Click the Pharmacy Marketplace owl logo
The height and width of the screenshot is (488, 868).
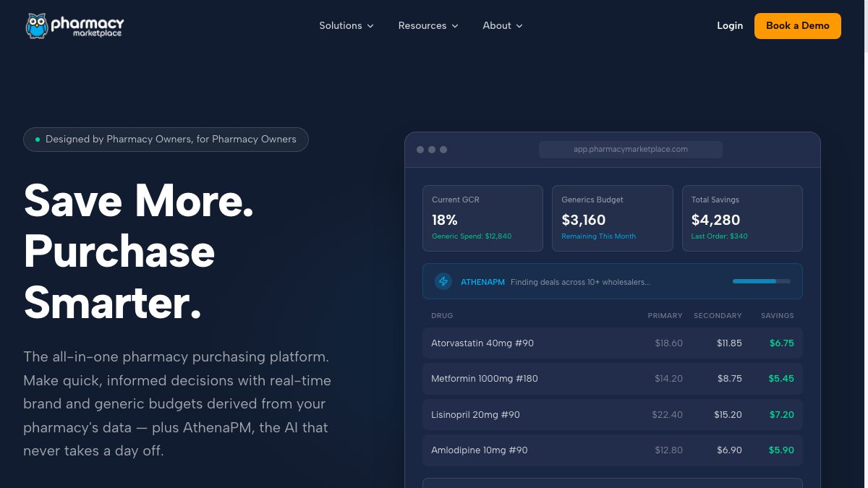pos(75,25)
